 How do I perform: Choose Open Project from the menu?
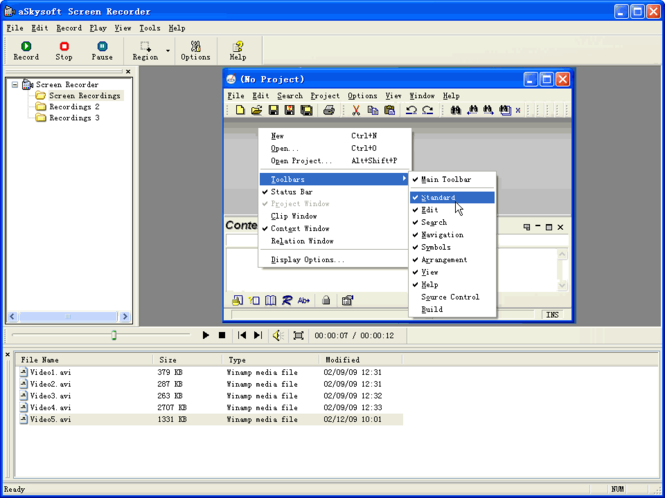click(x=334, y=161)
